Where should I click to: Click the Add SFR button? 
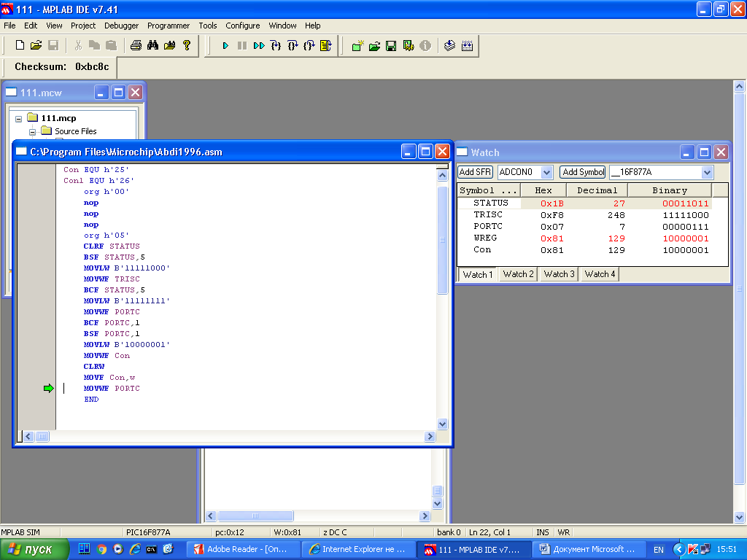point(474,172)
